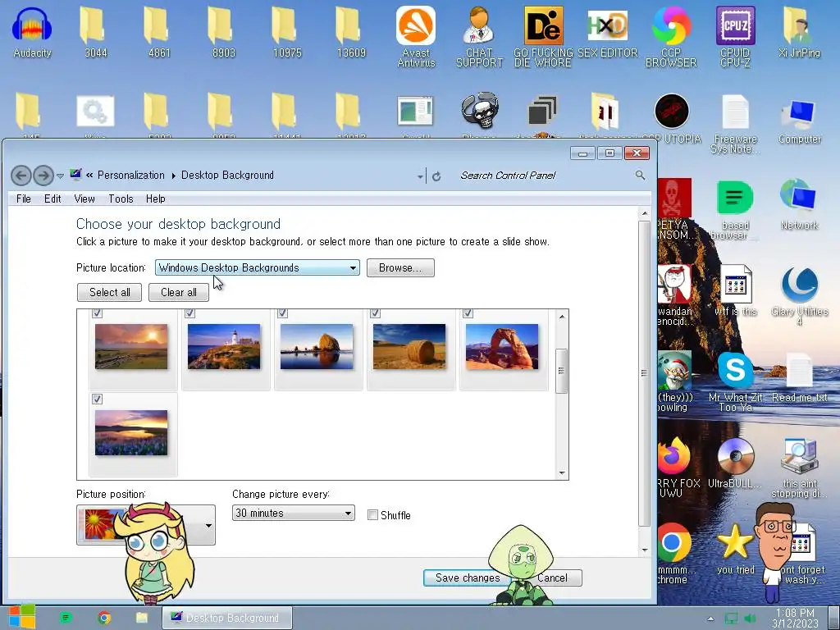The height and width of the screenshot is (630, 840).
Task: Open the Xi JinPing folder icon
Action: click(799, 32)
